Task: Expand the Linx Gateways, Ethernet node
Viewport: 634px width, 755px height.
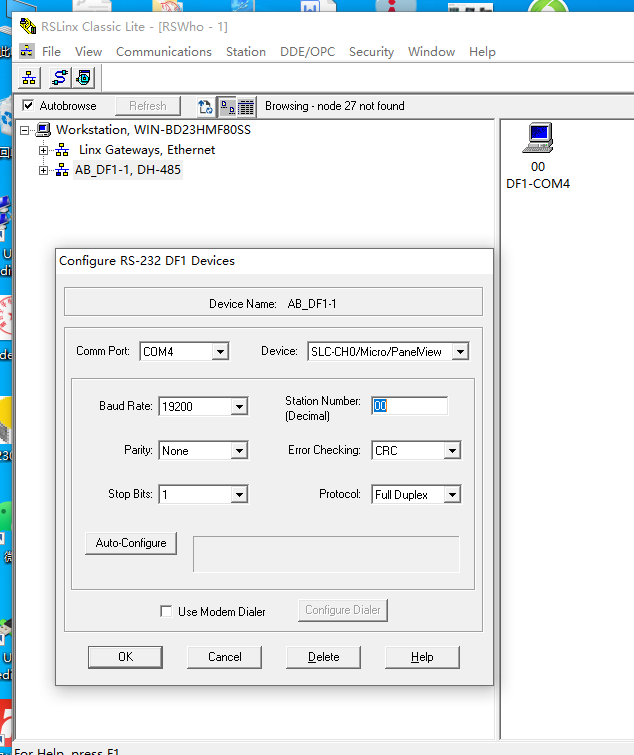Action: point(43,150)
